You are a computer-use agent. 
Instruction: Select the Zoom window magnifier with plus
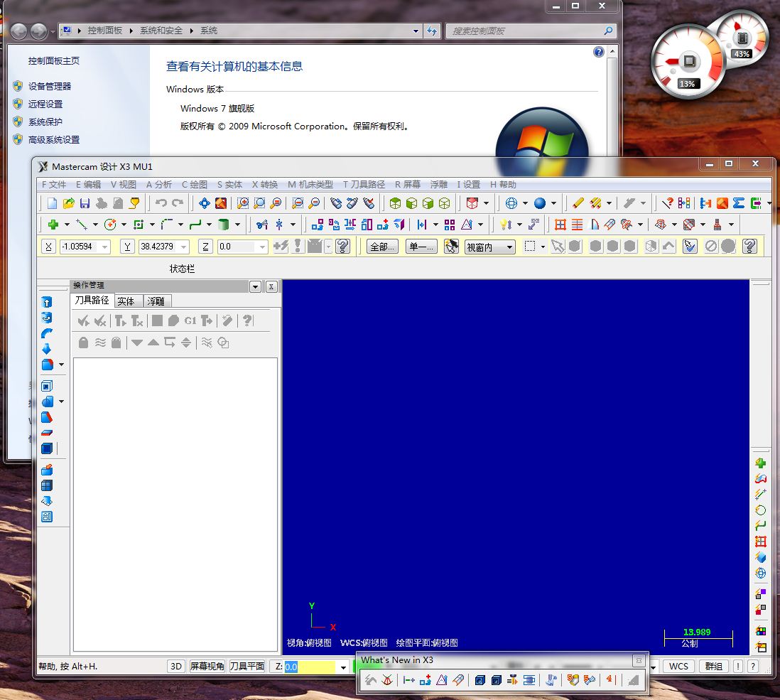click(243, 203)
